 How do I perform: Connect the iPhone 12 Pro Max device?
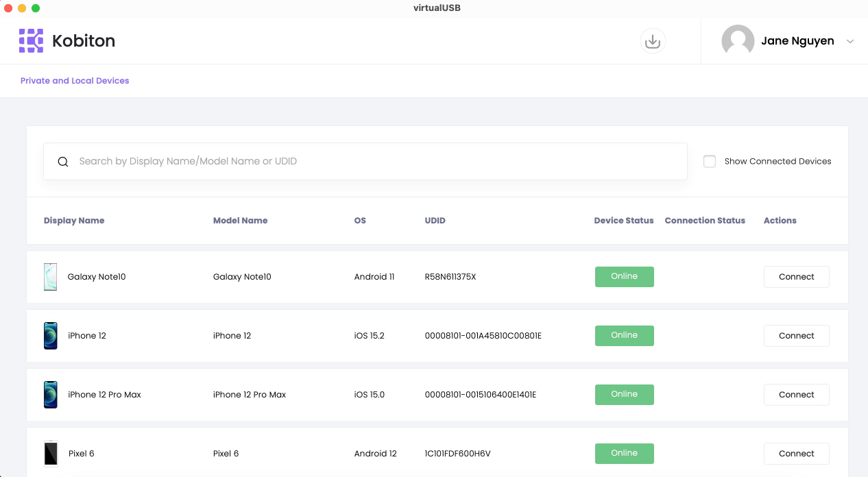pyautogui.click(x=797, y=395)
